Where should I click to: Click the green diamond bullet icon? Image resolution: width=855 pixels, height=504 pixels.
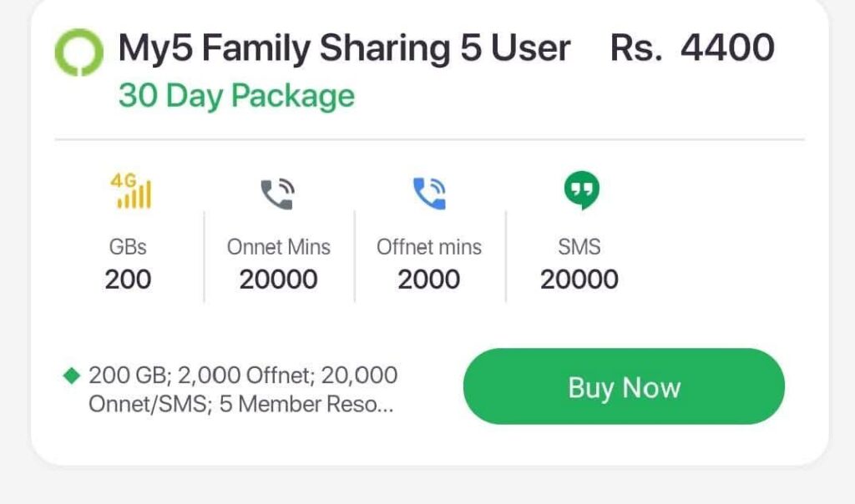coord(71,376)
